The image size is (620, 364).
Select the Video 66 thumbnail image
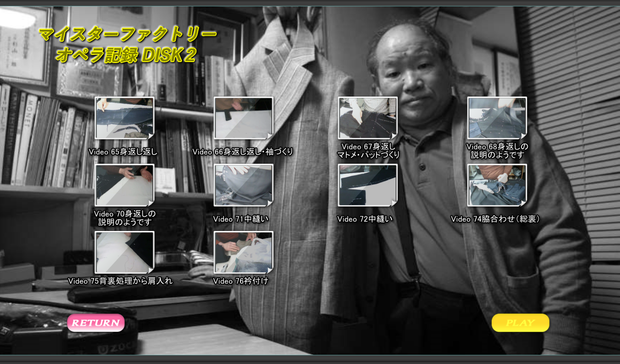tap(243, 118)
